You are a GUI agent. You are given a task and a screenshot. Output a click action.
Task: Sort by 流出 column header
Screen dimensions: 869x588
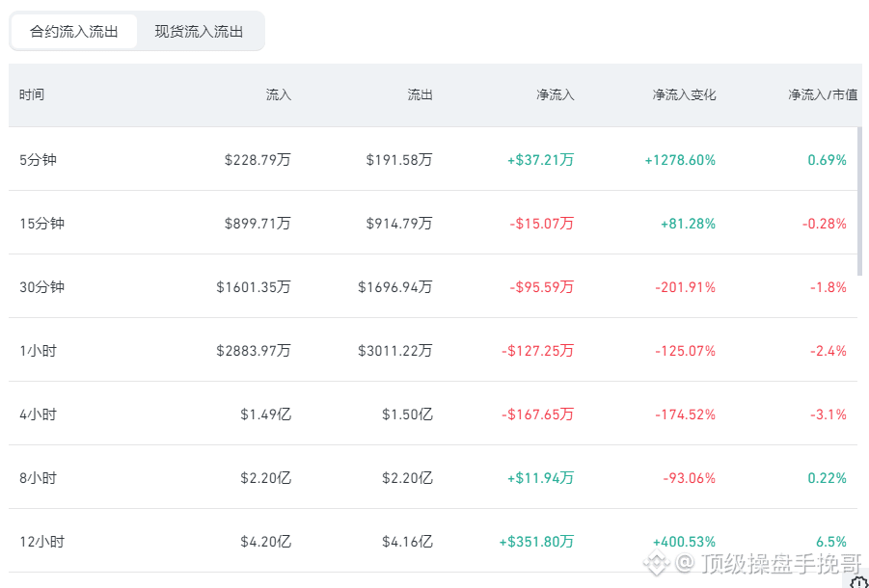421,94
